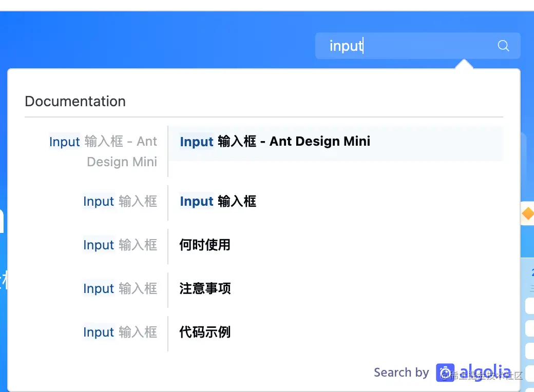Click the topmost white box at right edge
Screen dimensions: 534x392
[x=530, y=306]
